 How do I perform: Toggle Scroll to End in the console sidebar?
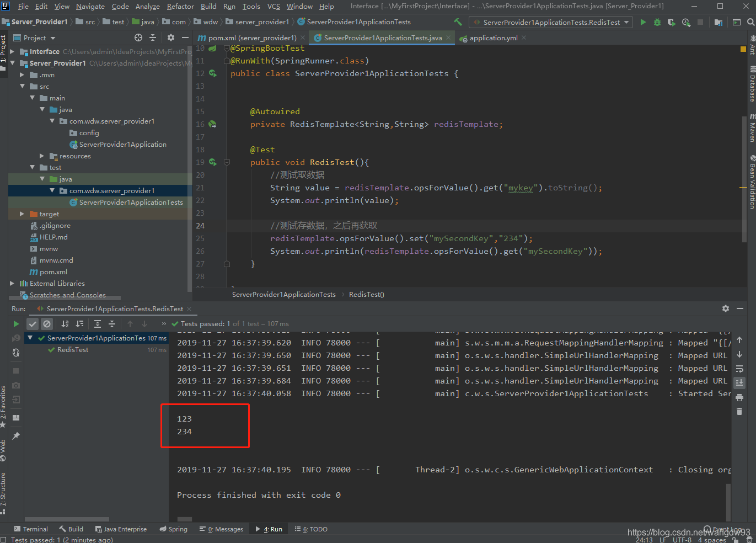tap(739, 382)
